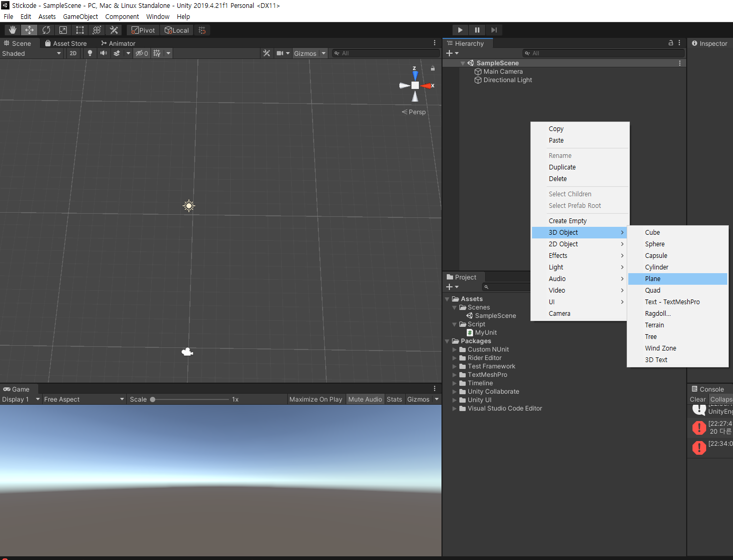Choose Cube from 3D Object submenu
The width and height of the screenshot is (733, 560).
click(678, 233)
